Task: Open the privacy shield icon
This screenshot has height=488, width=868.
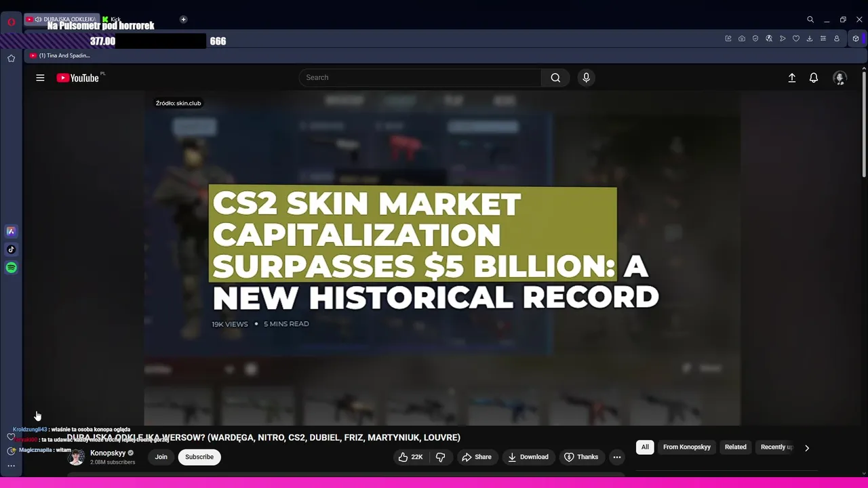Action: tap(755, 39)
